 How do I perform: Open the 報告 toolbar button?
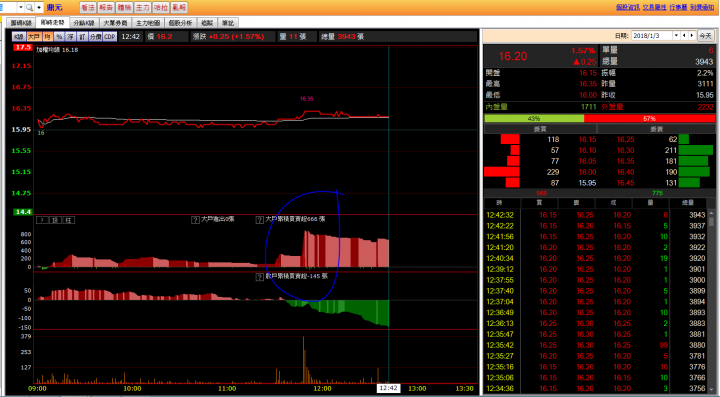(106, 8)
